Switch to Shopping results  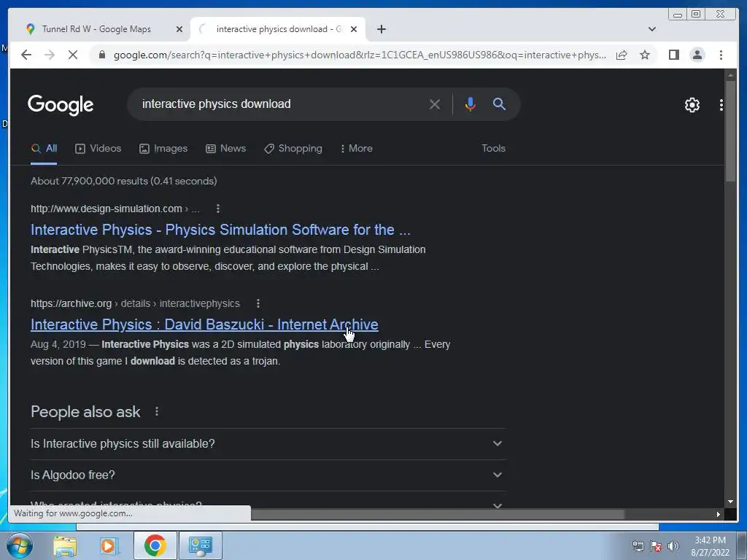coord(293,148)
